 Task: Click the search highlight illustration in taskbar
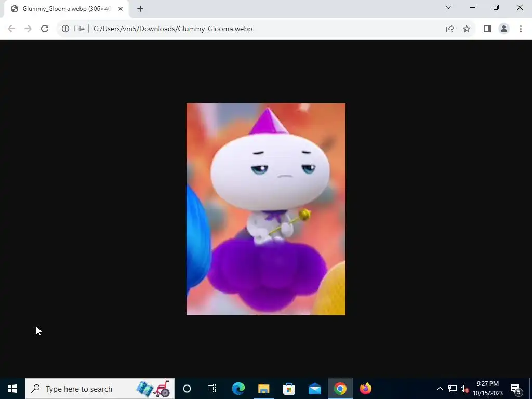[x=153, y=389]
